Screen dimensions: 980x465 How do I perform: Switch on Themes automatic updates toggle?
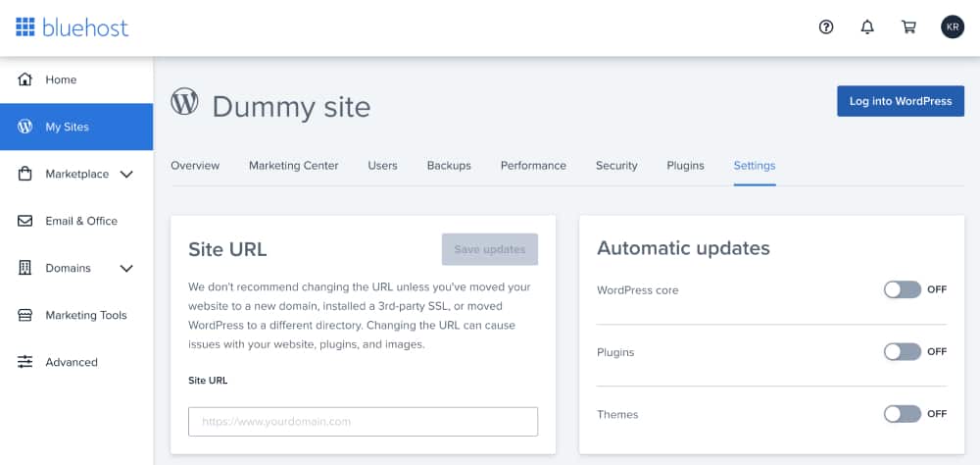pos(902,414)
